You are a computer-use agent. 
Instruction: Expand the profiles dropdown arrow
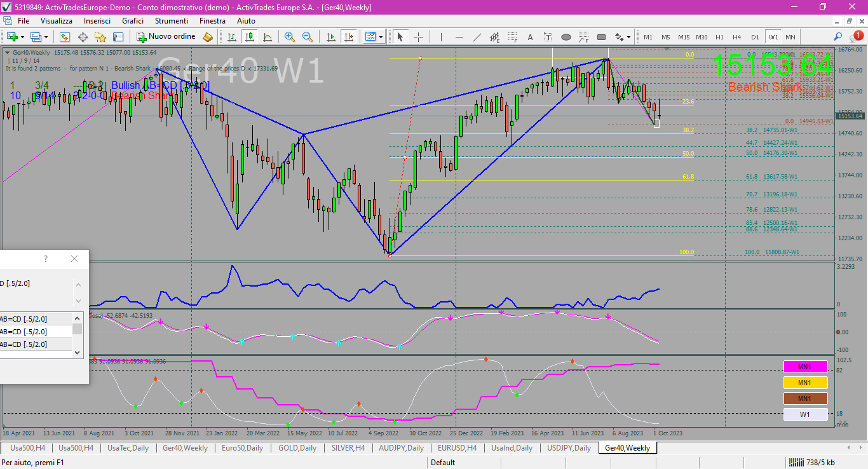point(46,37)
